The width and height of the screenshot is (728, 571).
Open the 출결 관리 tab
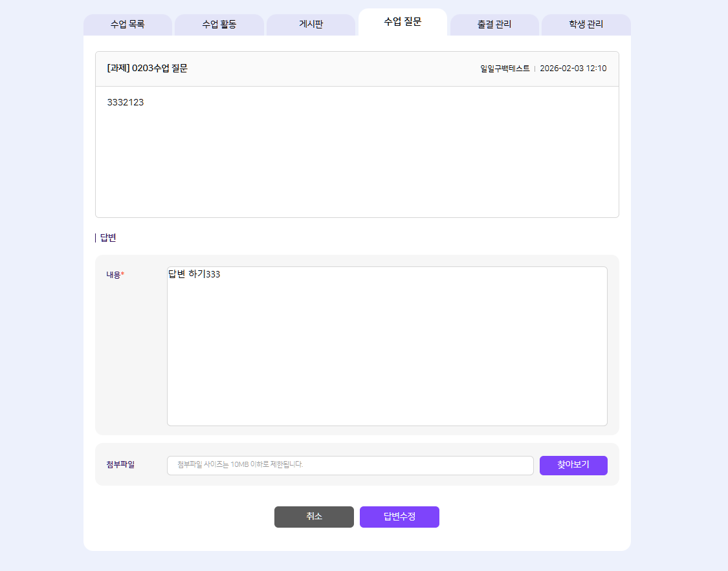494,25
